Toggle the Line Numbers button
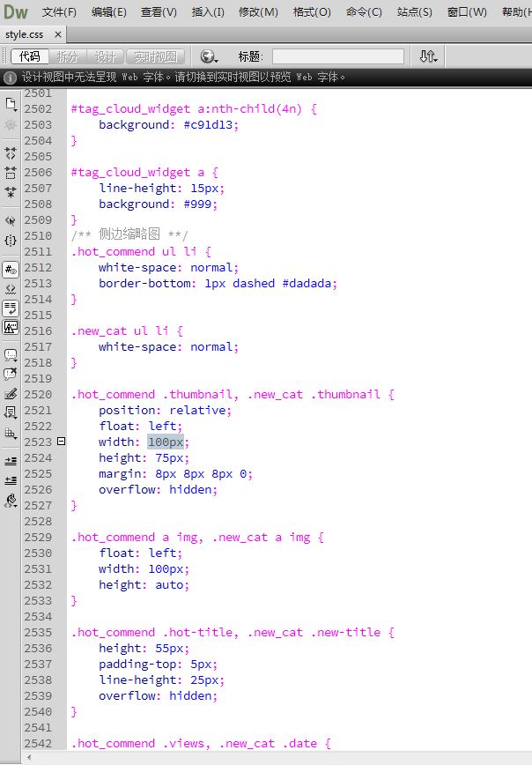This screenshot has height=765, width=532. [11, 270]
